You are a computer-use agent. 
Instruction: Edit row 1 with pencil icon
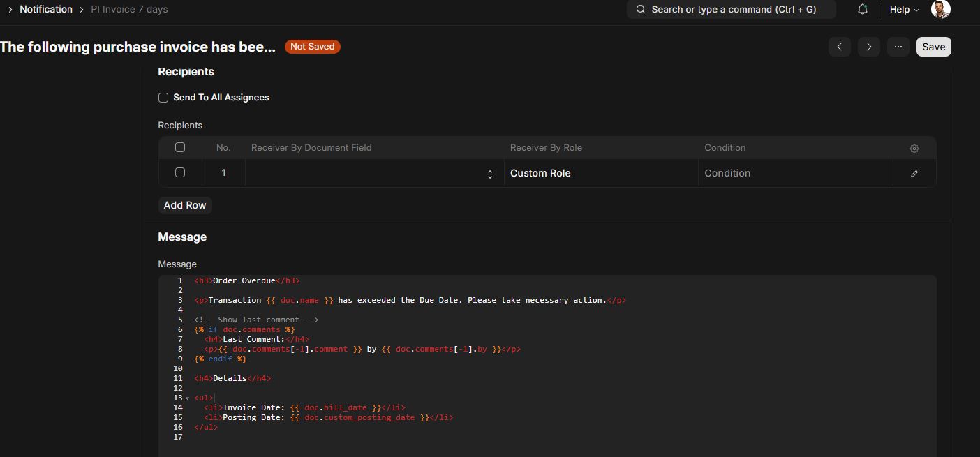pyautogui.click(x=914, y=173)
